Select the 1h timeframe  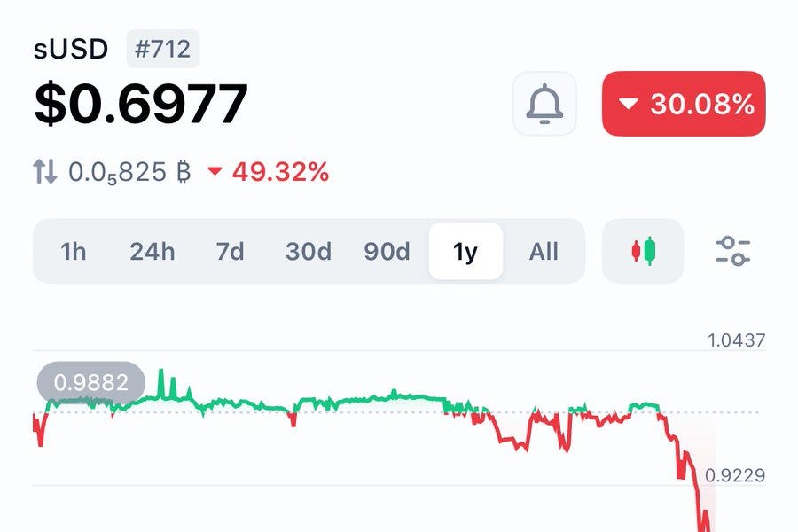tap(74, 252)
